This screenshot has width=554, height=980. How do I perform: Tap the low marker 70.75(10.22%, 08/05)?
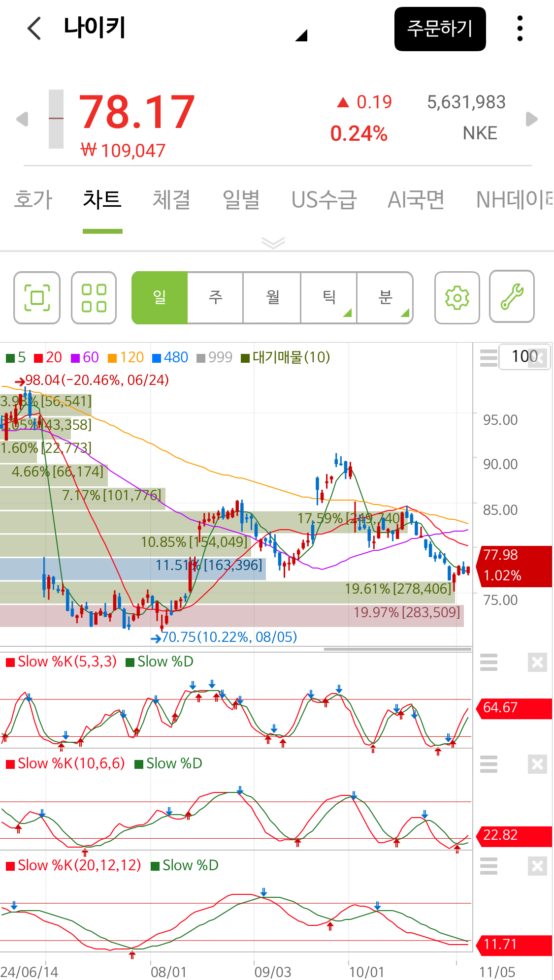224,637
